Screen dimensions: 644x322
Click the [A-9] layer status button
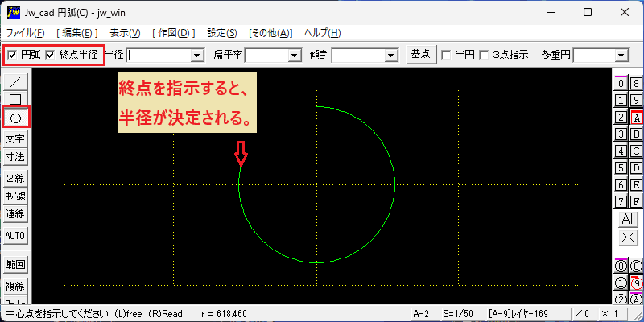click(527, 314)
